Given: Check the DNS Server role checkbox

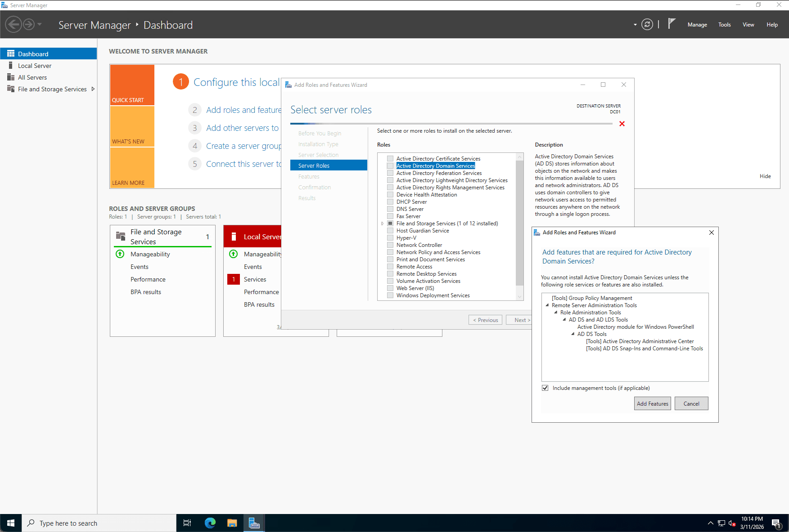Looking at the screenshot, I should point(390,209).
